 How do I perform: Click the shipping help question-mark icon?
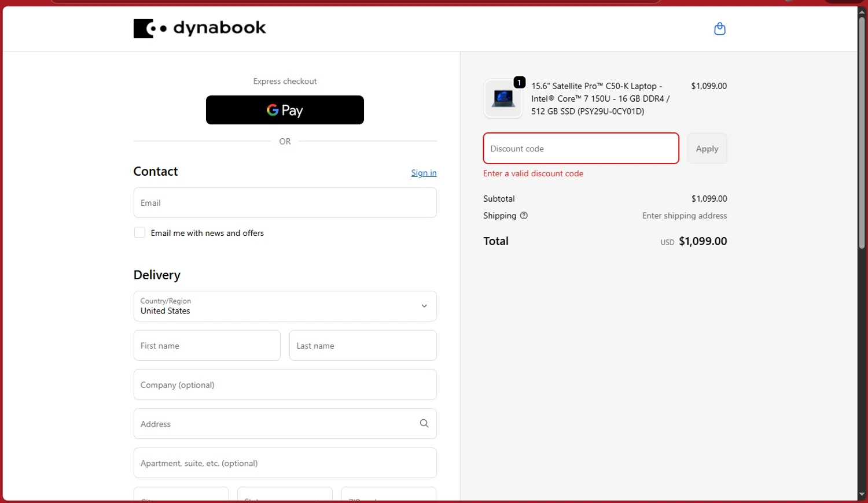pyautogui.click(x=524, y=216)
